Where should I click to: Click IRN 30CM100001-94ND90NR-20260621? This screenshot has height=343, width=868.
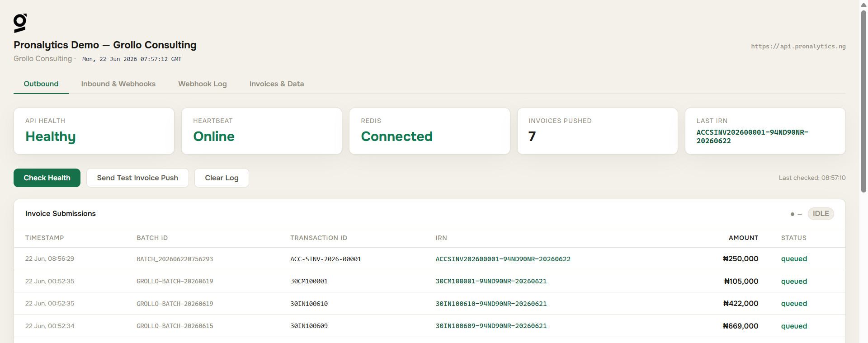tap(491, 281)
